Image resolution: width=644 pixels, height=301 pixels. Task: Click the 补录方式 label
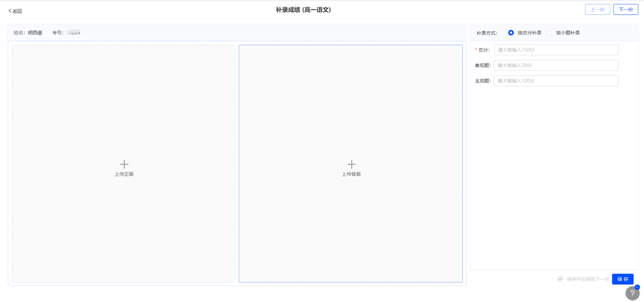(x=487, y=33)
